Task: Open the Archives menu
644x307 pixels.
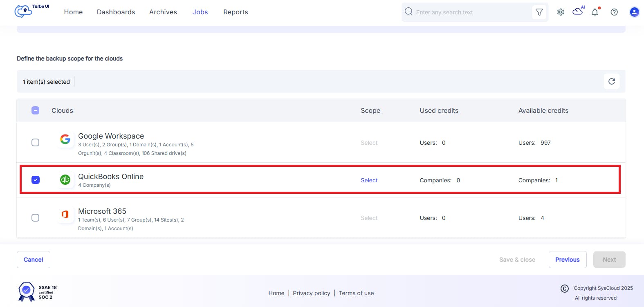Action: click(x=163, y=12)
